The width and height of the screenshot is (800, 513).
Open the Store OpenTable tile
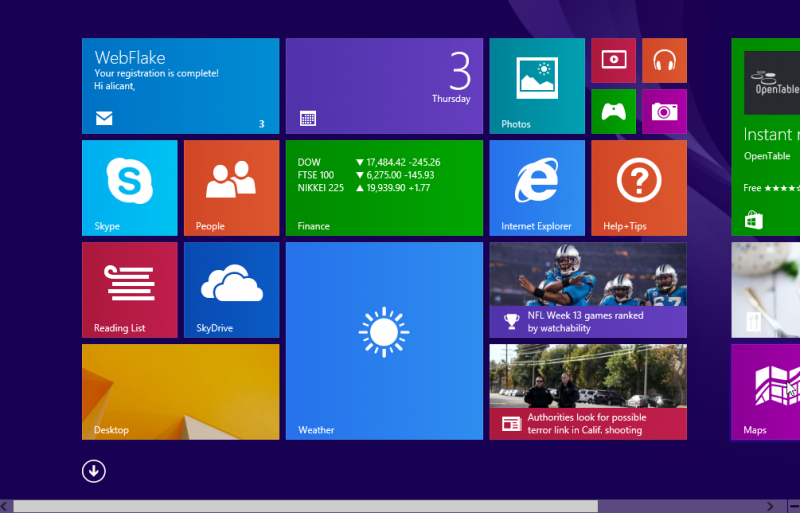pyautogui.click(x=765, y=137)
